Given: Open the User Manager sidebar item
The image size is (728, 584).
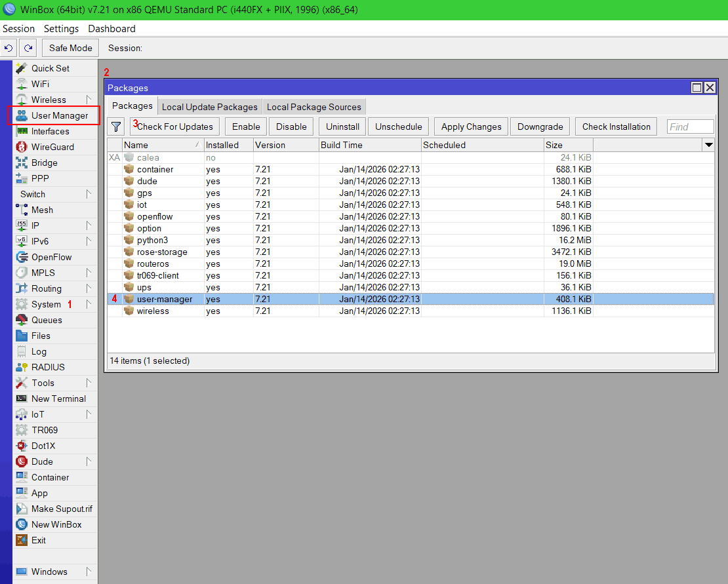Looking at the screenshot, I should (59, 115).
